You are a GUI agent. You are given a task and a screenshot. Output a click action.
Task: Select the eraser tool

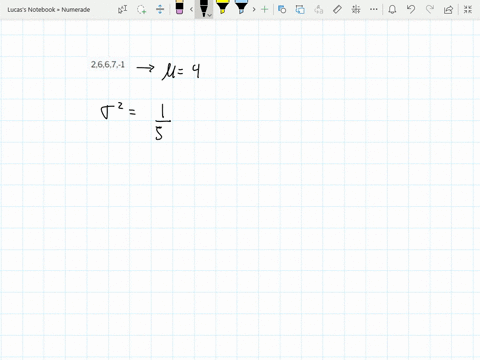pos(179,7)
